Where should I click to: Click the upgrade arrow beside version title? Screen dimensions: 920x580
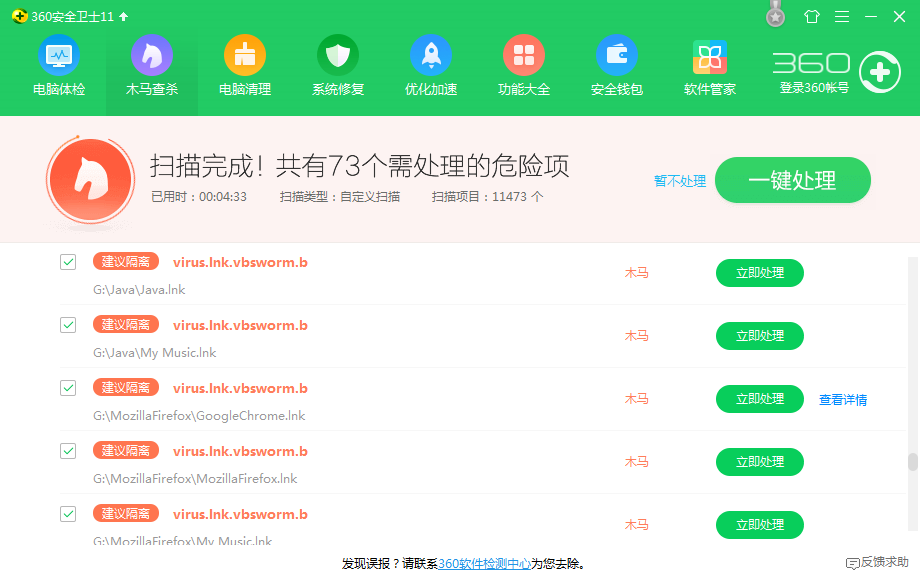pyautogui.click(x=124, y=16)
